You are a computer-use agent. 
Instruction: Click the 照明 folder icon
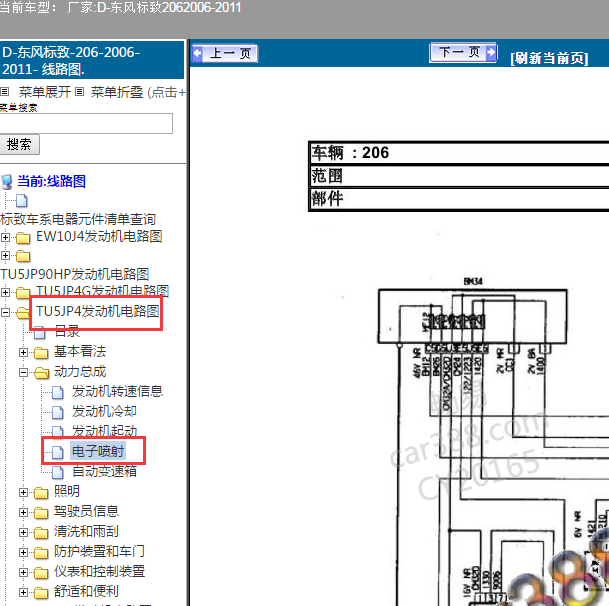(x=41, y=493)
